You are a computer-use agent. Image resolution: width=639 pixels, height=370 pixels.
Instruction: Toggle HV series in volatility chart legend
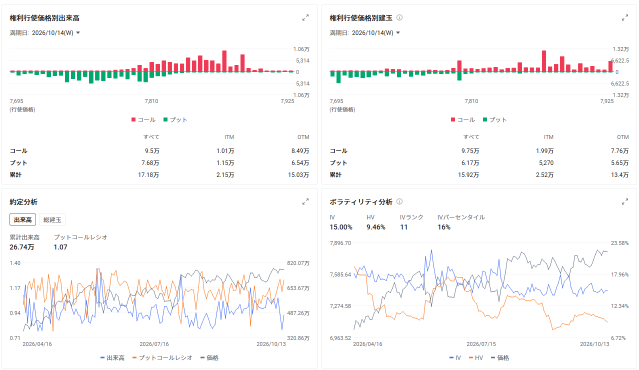(x=476, y=358)
